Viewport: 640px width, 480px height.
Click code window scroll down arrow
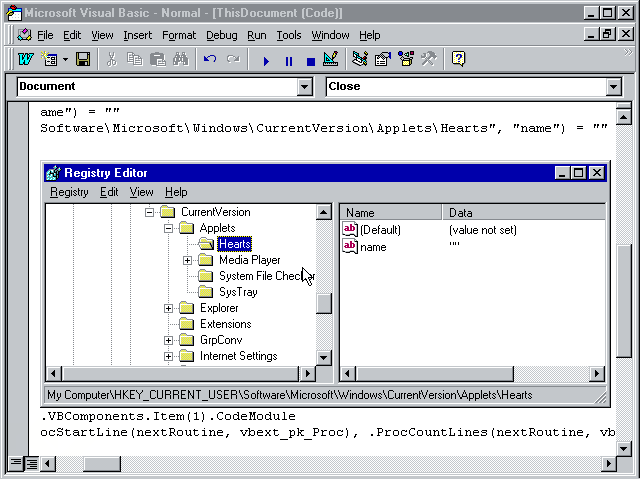[623, 449]
